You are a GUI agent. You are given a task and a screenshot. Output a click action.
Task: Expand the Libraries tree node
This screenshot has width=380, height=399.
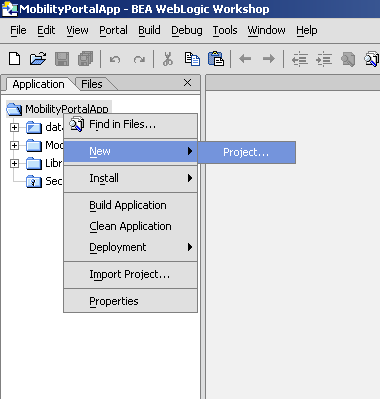point(14,163)
